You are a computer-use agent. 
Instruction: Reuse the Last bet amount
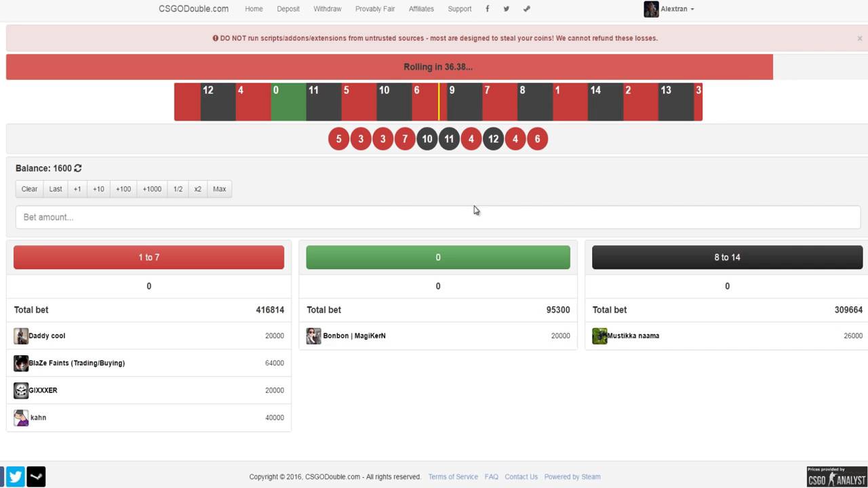pos(56,189)
